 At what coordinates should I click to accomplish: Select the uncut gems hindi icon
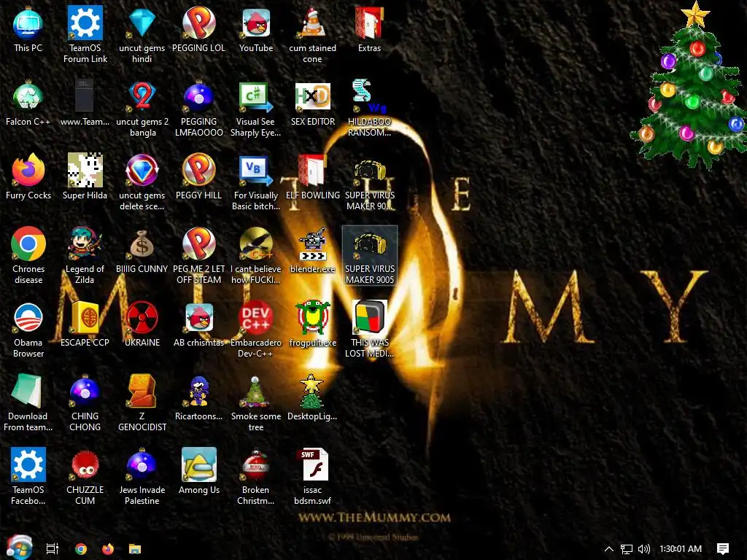point(142,34)
